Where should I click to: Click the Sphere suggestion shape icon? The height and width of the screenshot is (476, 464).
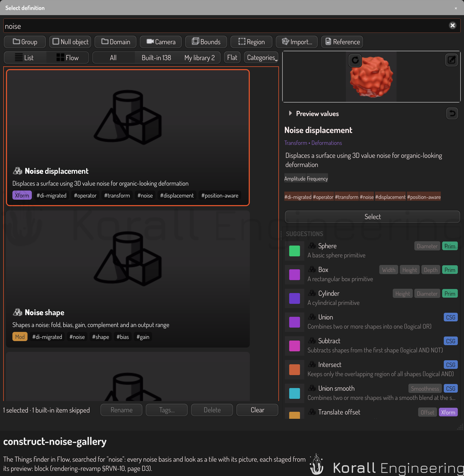[312, 246]
